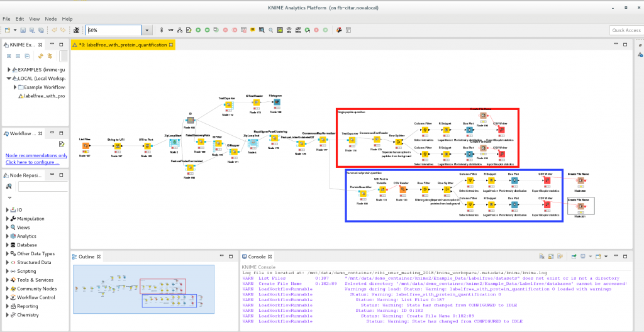Click the List Files node icon
The image size is (644, 332).
(86, 146)
